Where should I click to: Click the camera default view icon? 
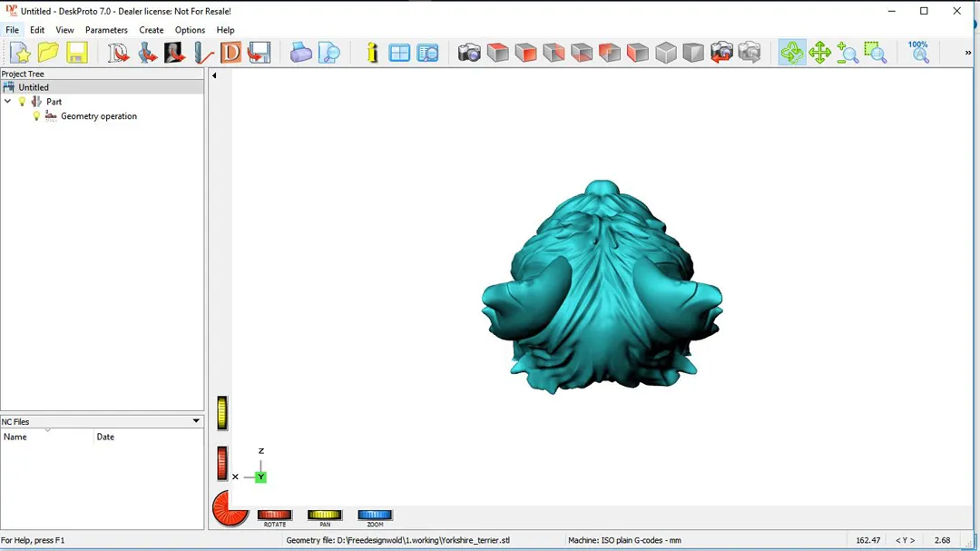[469, 53]
